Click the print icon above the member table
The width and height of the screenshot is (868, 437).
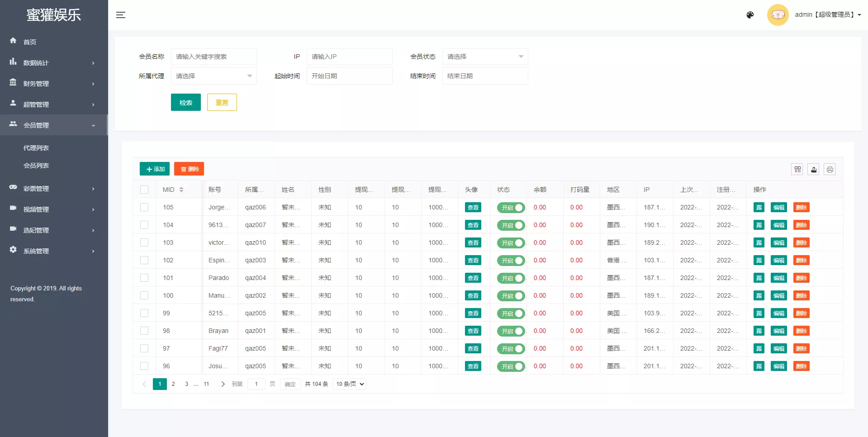(x=830, y=169)
